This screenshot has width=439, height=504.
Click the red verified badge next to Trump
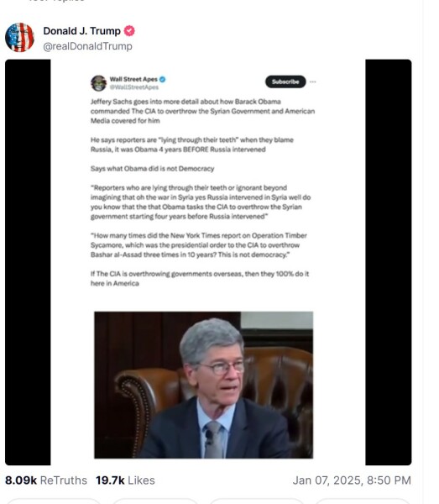129,31
